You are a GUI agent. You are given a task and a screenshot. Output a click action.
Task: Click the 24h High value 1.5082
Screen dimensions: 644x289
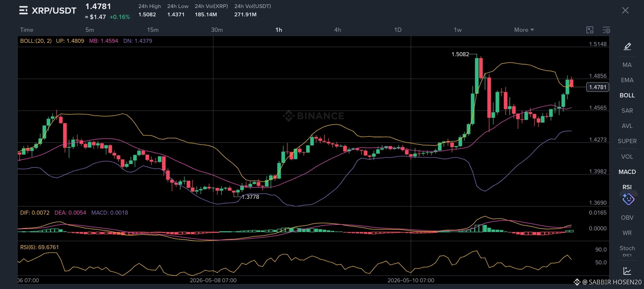pos(147,14)
